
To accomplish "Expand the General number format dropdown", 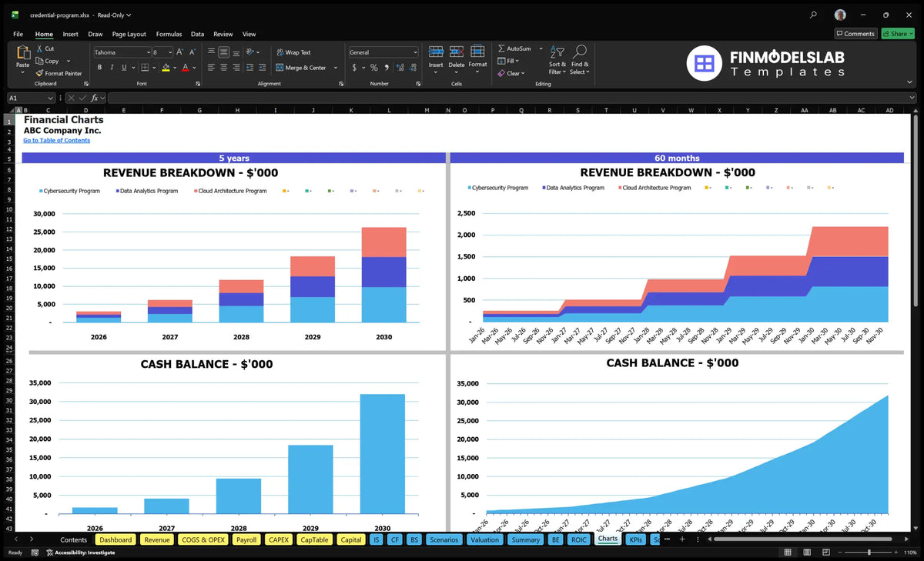I will [x=415, y=52].
